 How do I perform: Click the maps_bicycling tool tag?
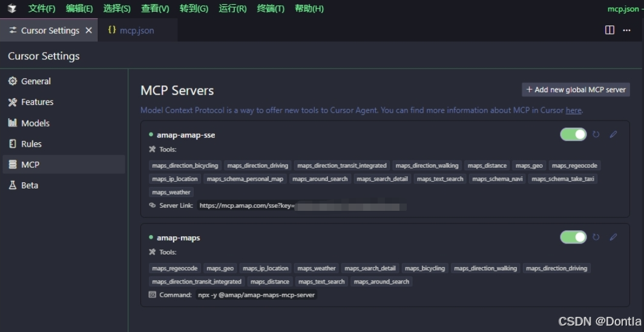(x=425, y=268)
